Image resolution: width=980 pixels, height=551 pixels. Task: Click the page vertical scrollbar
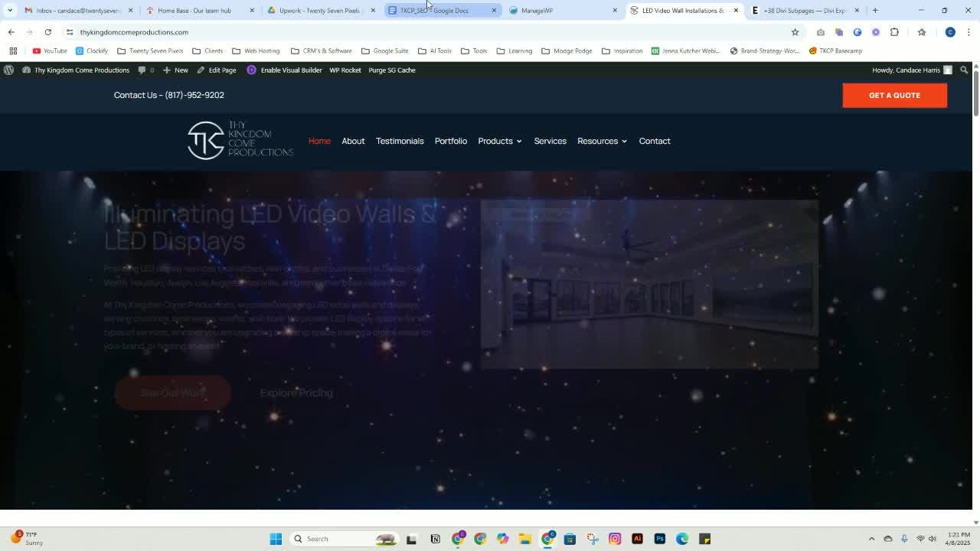point(975,96)
